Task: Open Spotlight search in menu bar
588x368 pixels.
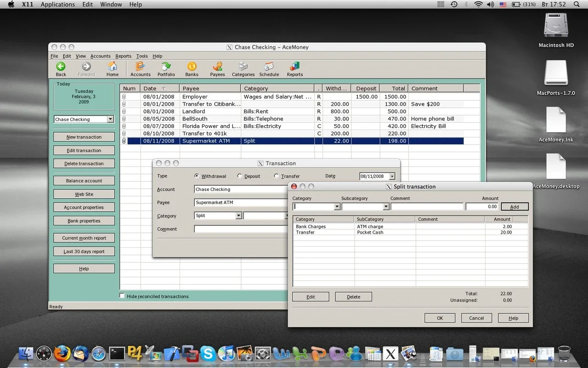Action: click(x=577, y=4)
